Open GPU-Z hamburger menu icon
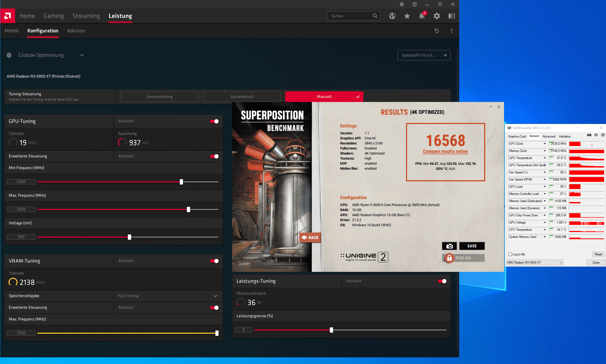This screenshot has width=606, height=364. point(603,135)
